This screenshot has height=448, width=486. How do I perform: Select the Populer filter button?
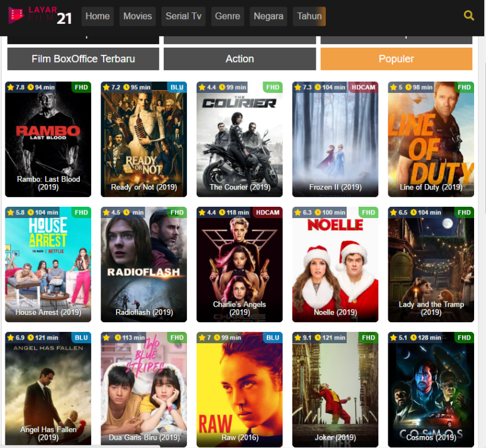[x=396, y=59]
